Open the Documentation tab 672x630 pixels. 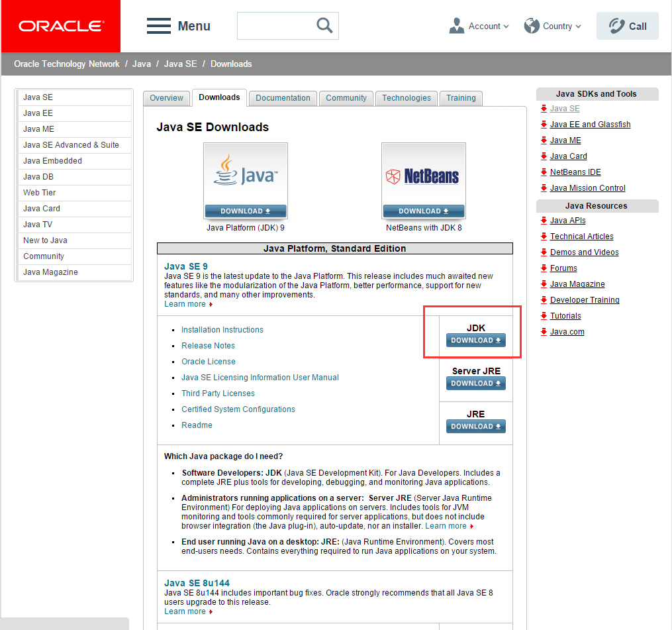click(283, 98)
